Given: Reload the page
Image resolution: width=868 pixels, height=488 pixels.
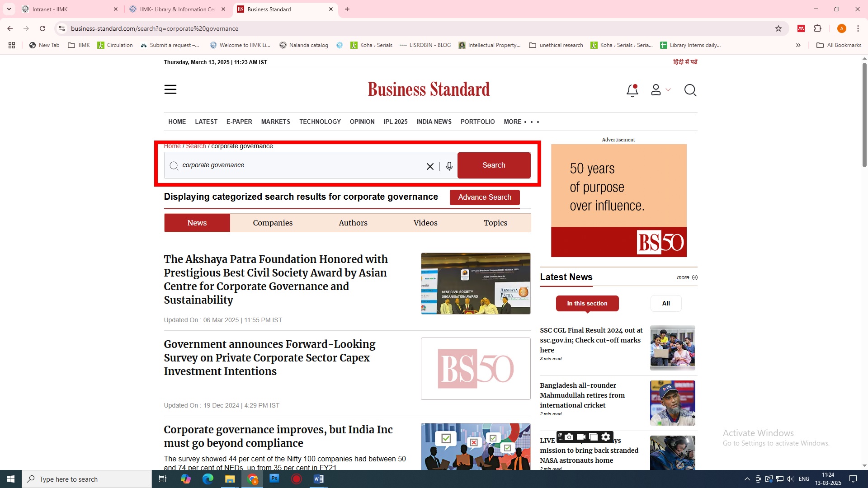Looking at the screenshot, I should [x=42, y=28].
